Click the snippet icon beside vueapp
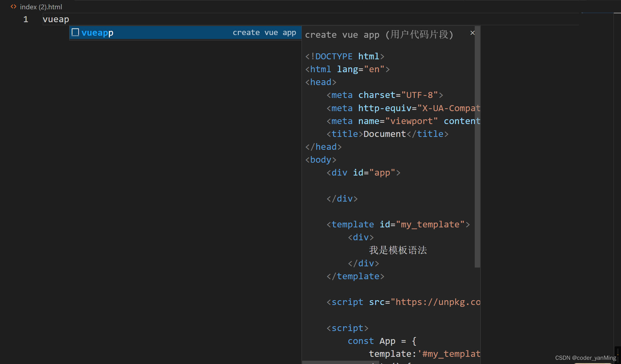 coord(75,32)
